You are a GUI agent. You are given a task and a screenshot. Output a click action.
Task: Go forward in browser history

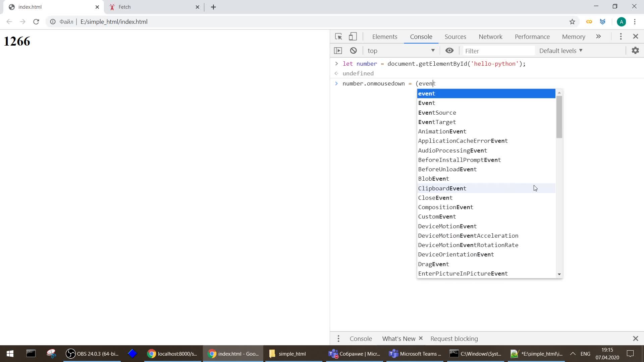click(22, 22)
